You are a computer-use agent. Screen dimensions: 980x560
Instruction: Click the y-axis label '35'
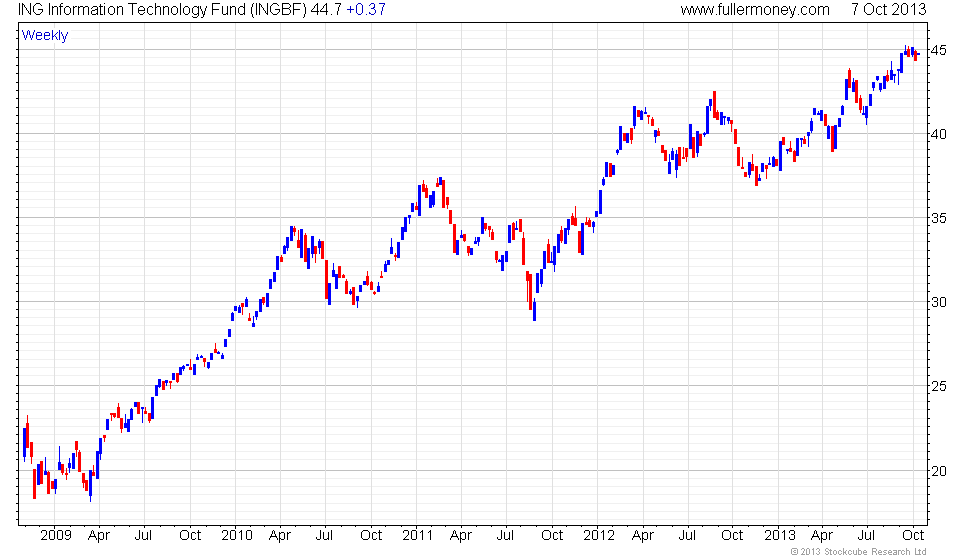[x=938, y=218]
